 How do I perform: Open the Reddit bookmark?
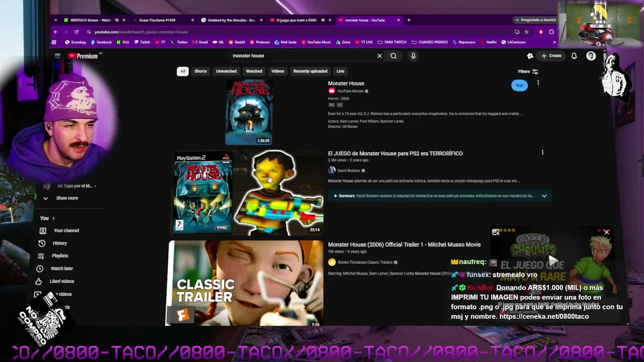(x=236, y=42)
